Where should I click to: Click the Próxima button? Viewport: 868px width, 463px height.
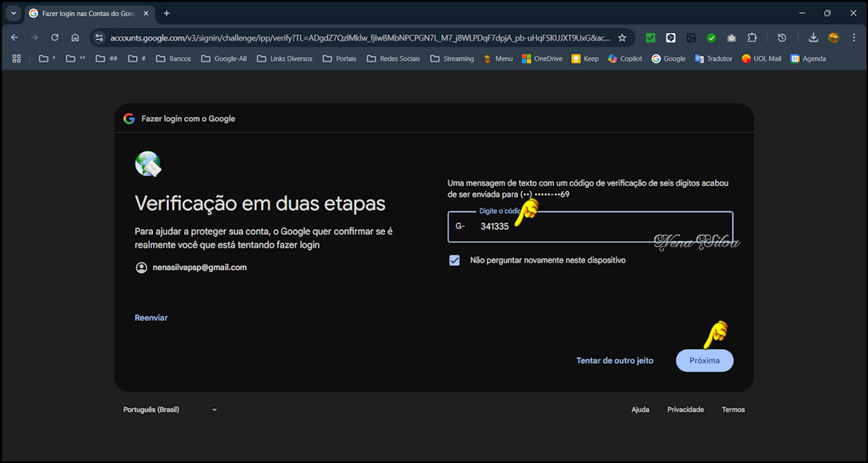(704, 360)
